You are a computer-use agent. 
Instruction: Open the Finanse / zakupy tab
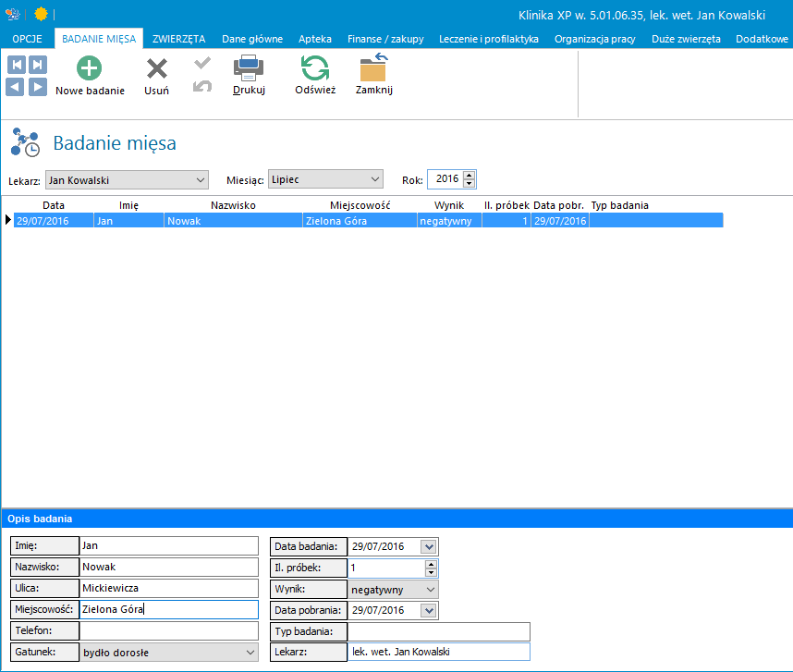coord(385,39)
